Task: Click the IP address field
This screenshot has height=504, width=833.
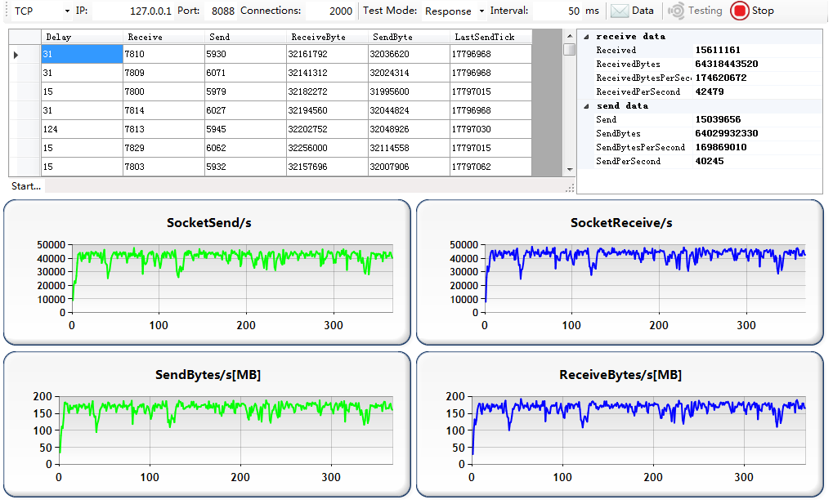Action: click(x=132, y=11)
